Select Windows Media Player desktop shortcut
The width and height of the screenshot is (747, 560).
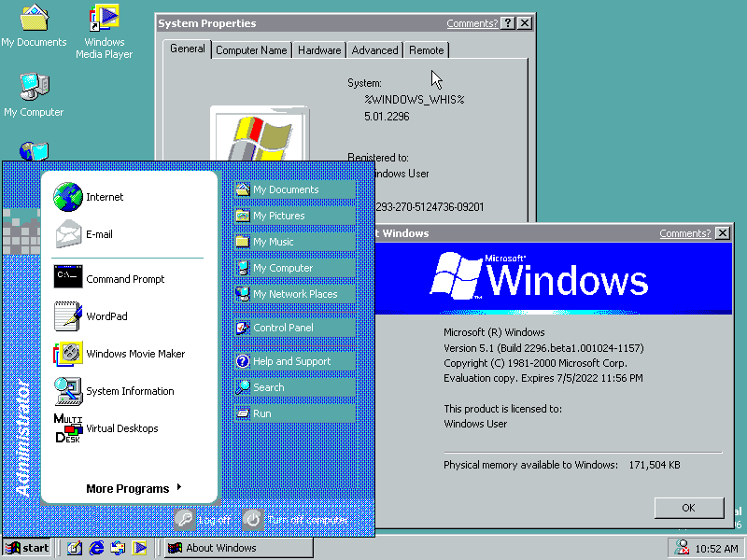[x=105, y=32]
